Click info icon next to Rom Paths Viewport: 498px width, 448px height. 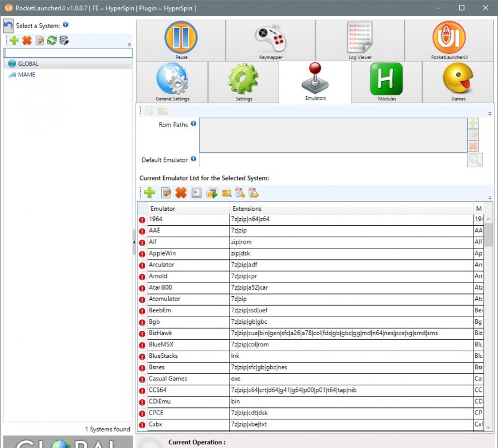[x=194, y=124]
